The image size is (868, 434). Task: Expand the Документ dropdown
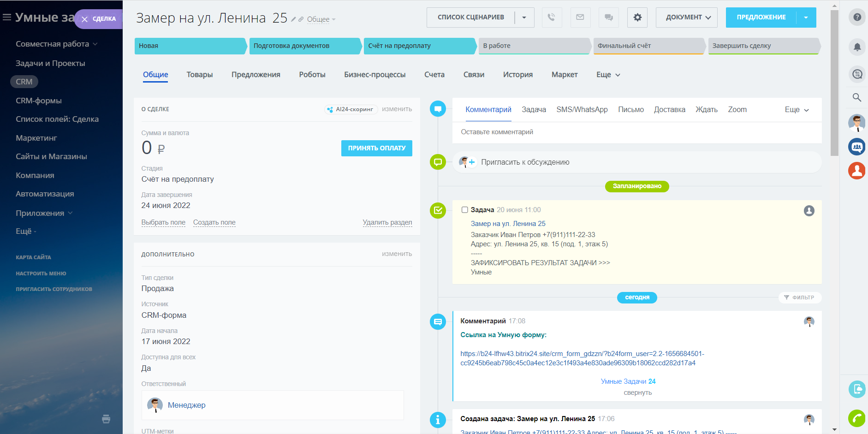[x=687, y=18]
